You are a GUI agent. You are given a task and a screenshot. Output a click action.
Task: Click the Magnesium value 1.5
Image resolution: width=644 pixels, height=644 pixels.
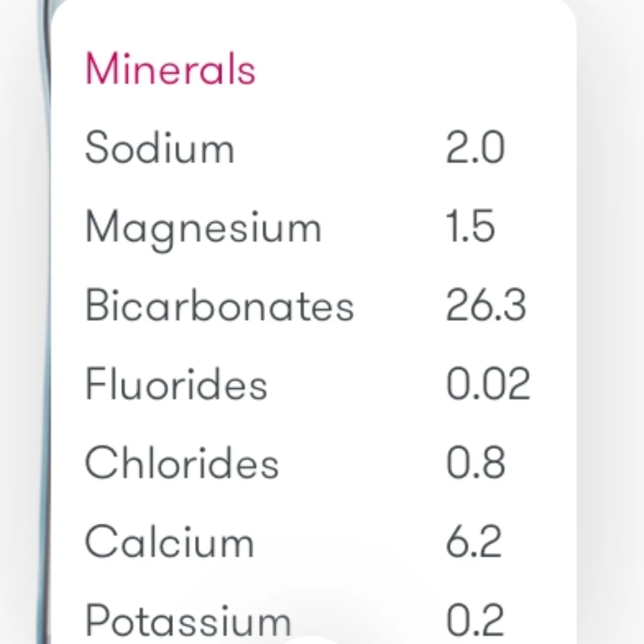point(470,227)
